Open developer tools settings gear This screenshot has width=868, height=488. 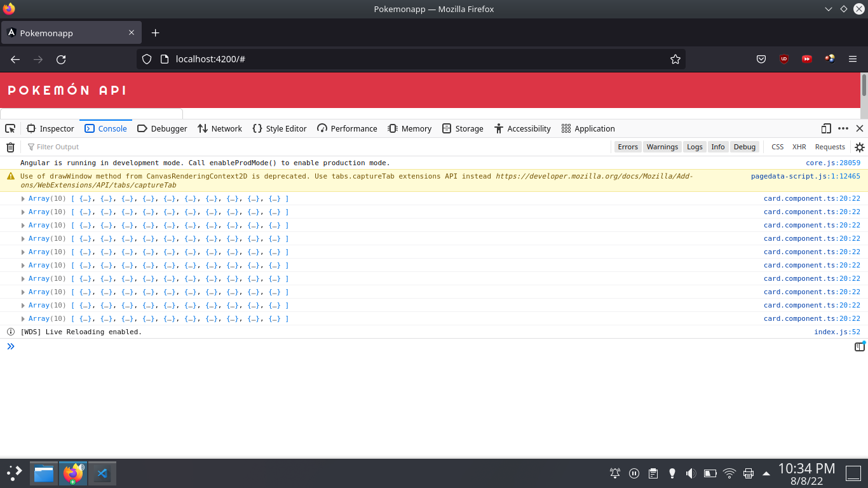click(859, 147)
